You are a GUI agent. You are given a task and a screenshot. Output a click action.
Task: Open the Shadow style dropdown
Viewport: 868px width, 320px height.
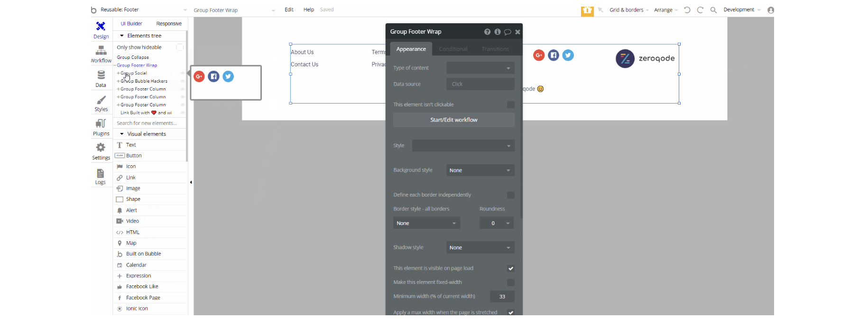coord(480,247)
